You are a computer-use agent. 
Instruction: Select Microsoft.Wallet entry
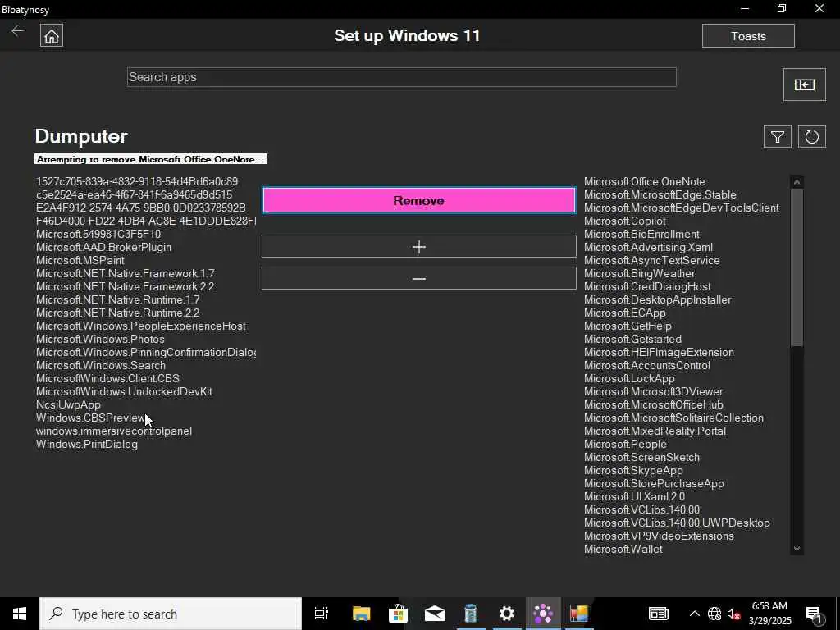coord(623,549)
